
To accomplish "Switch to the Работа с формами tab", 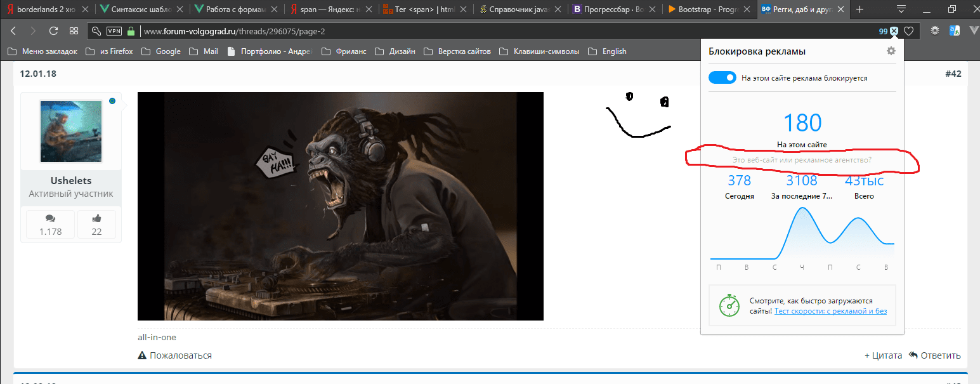I will [237, 10].
